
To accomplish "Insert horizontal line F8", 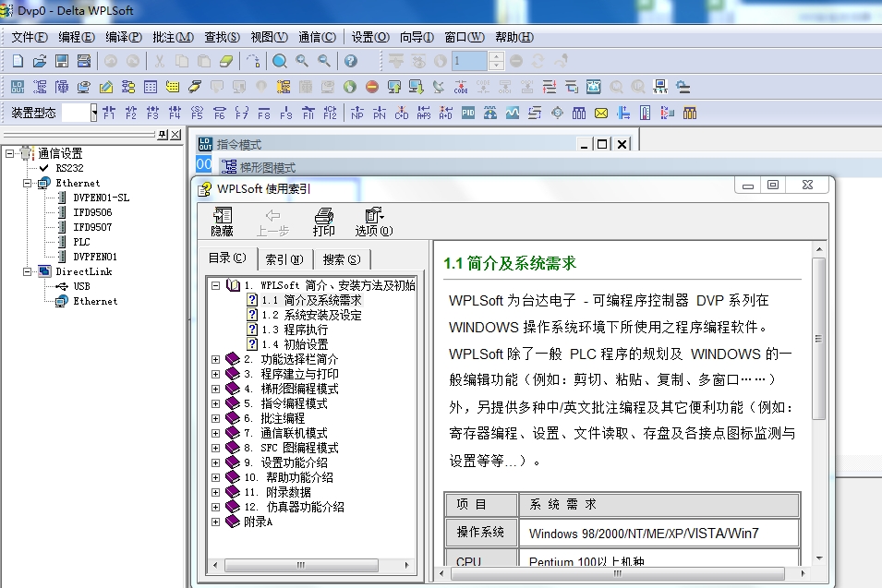I will [264, 113].
